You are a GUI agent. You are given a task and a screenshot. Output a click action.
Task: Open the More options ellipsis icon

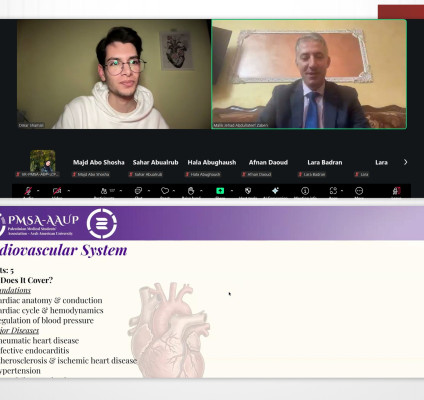[359, 191]
